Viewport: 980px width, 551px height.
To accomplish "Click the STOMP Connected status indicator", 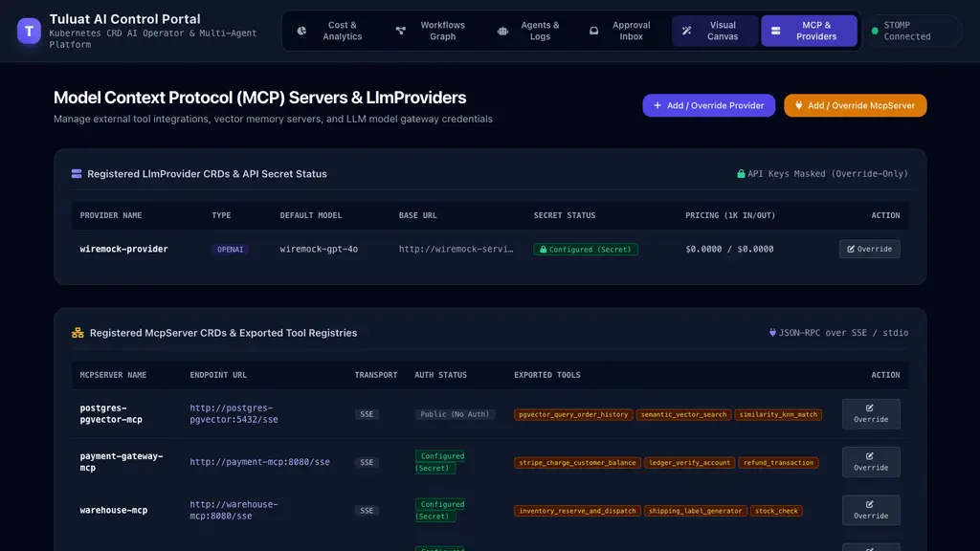I will [912, 31].
